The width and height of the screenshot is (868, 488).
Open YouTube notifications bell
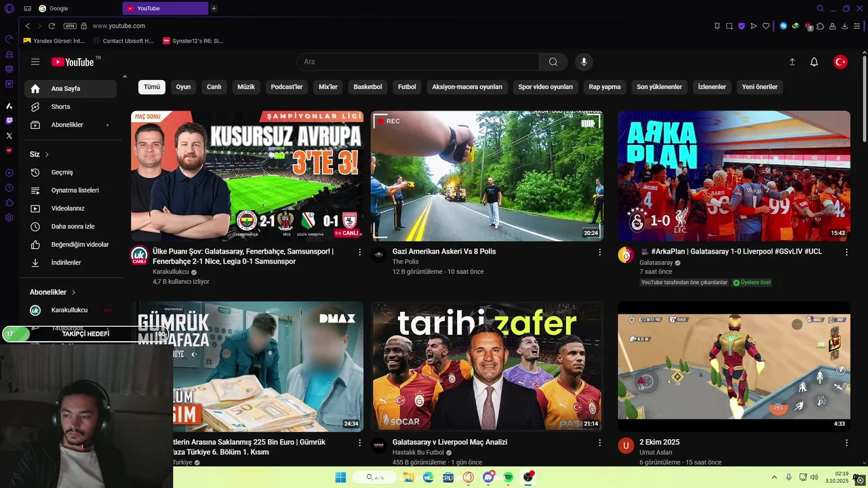(x=814, y=62)
